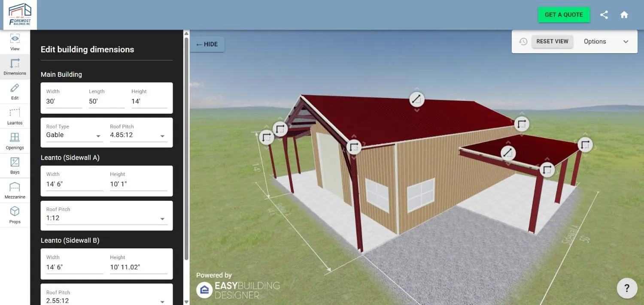This screenshot has width=644, height=305.
Task: Click the share icon in header
Action: (604, 15)
